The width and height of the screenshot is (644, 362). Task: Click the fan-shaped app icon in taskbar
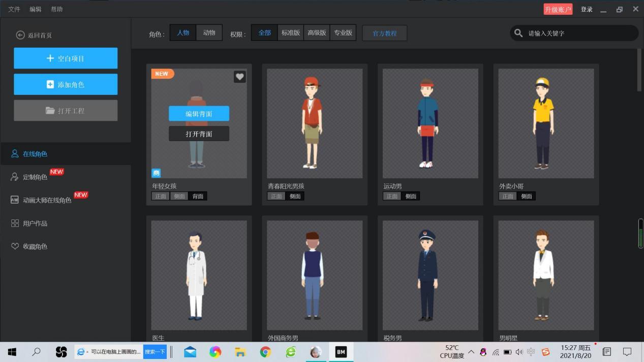(61, 352)
